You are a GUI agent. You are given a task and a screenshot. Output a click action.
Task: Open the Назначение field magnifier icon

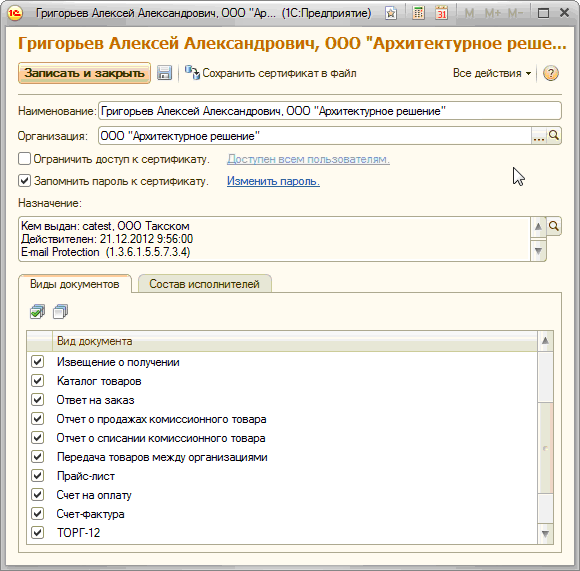pos(554,226)
